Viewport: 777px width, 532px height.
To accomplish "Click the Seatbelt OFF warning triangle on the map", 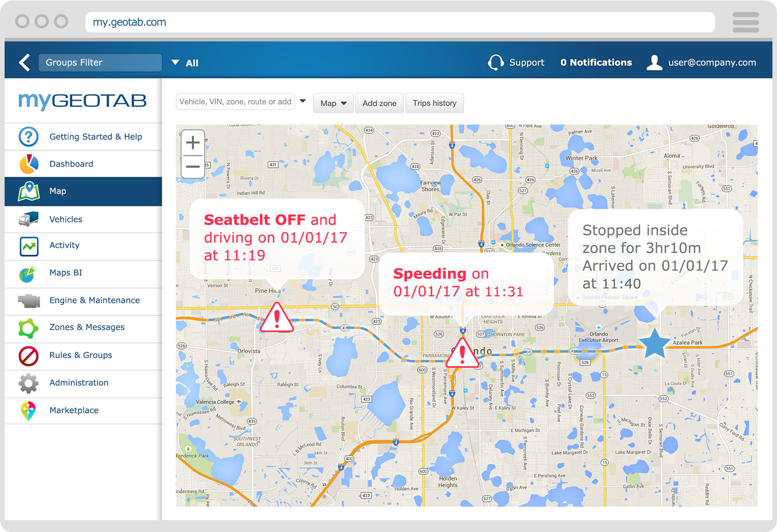I will pos(277,318).
